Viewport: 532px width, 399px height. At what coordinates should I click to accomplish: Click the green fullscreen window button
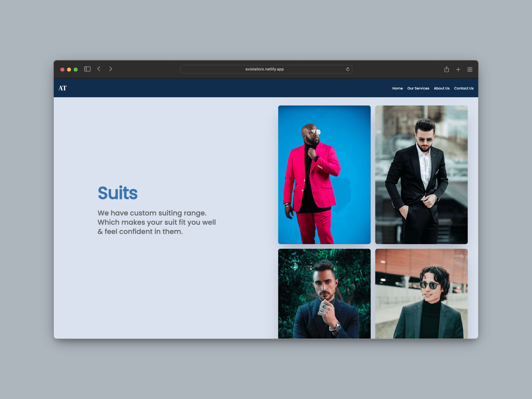pyautogui.click(x=76, y=70)
